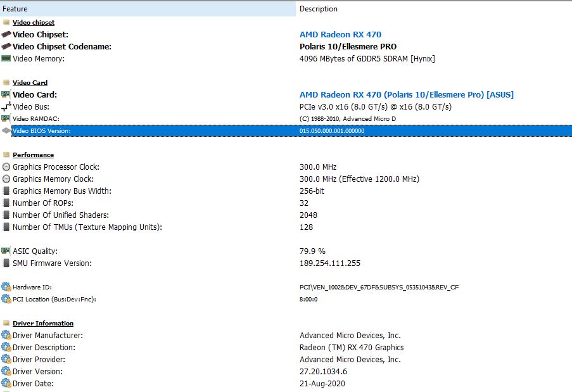This screenshot has width=572, height=392.
Task: Click the chip icon beside Graphics Memory Bus Width
Action: coord(6,191)
